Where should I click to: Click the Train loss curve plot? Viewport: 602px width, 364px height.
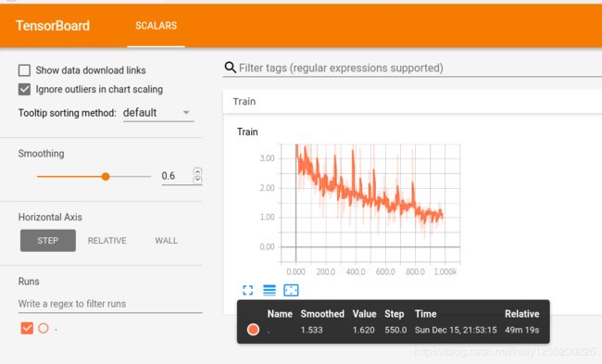tap(370, 204)
